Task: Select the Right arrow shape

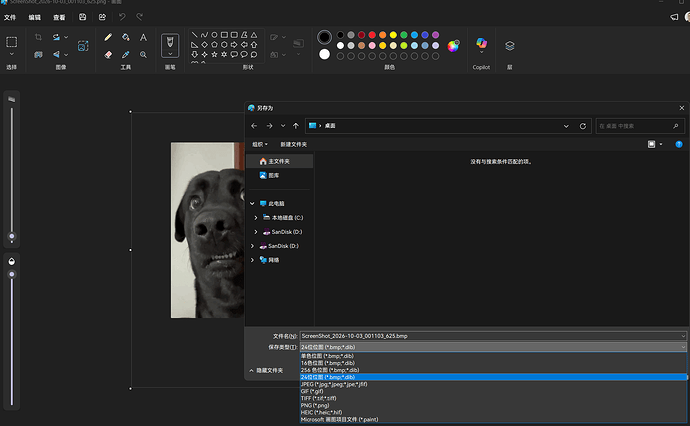Action: pyautogui.click(x=234, y=44)
